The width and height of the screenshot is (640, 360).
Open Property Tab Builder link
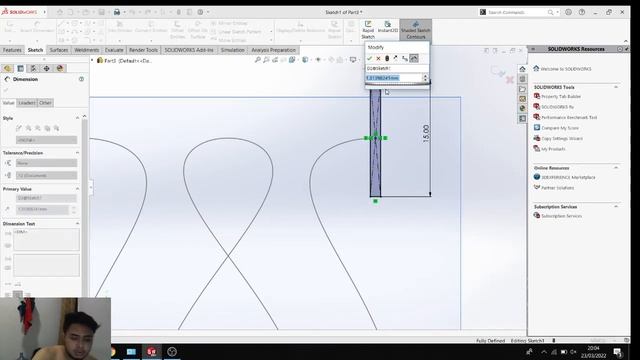[x=561, y=97]
